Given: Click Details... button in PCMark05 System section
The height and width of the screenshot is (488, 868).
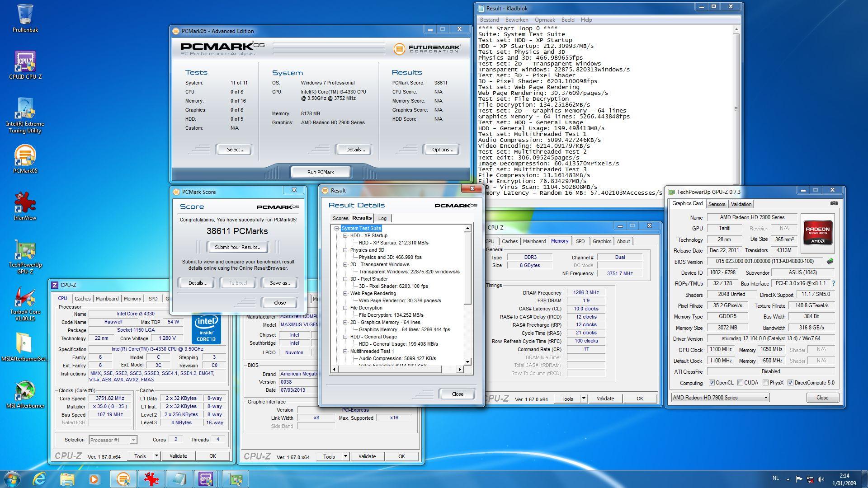Looking at the screenshot, I should 355,150.
